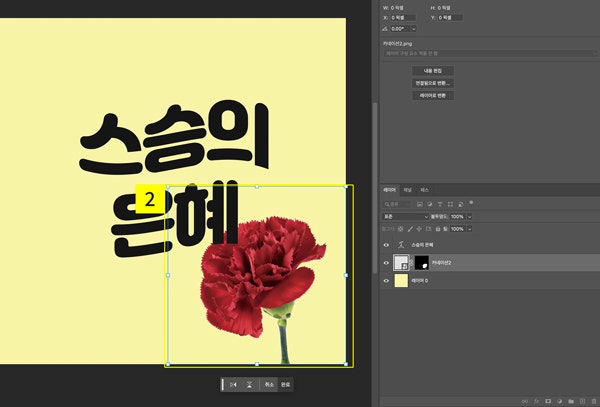Image resolution: width=600 pixels, height=407 pixels.
Task: Toggle the mask link on 카네이션2 layer
Action: click(x=412, y=263)
